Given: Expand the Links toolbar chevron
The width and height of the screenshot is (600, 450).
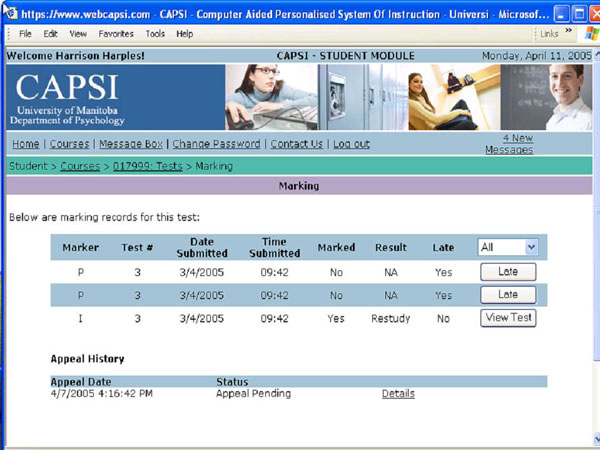Looking at the screenshot, I should [569, 30].
